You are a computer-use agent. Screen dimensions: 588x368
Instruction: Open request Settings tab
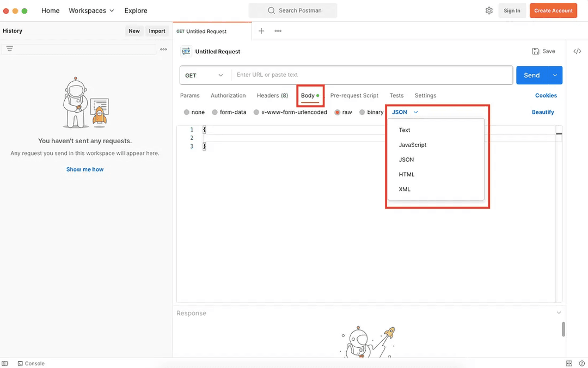(425, 95)
